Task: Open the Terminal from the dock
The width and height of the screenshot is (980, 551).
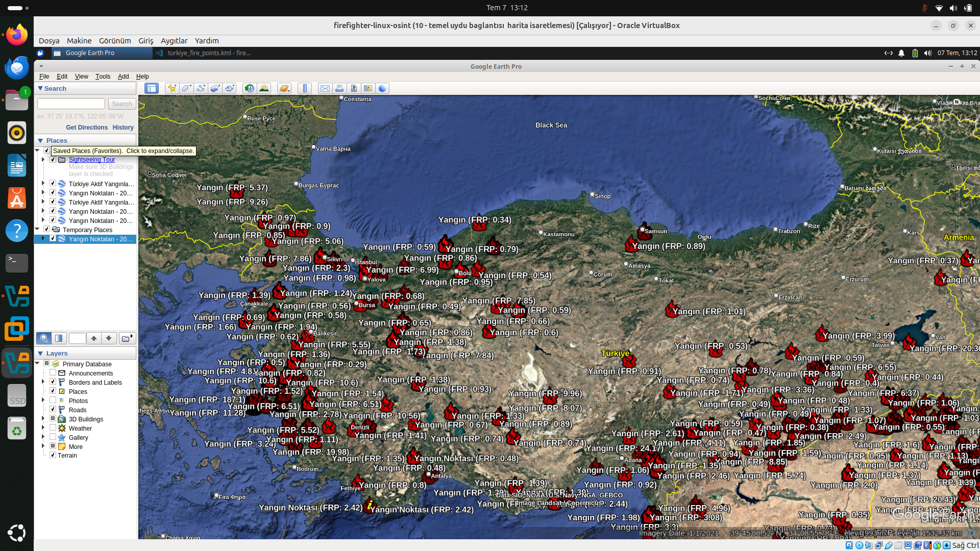Action: [17, 263]
